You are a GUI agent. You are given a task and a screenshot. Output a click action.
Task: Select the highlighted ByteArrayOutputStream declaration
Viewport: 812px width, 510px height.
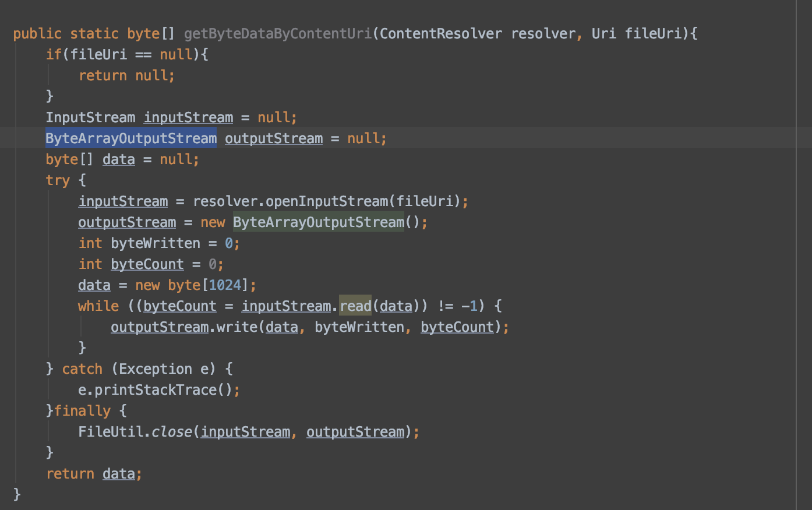[x=131, y=138]
